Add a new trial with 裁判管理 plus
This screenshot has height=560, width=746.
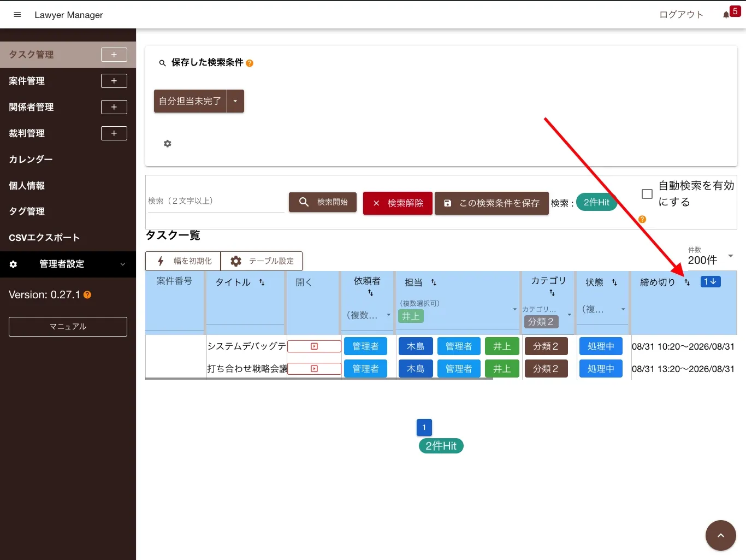pyautogui.click(x=114, y=133)
